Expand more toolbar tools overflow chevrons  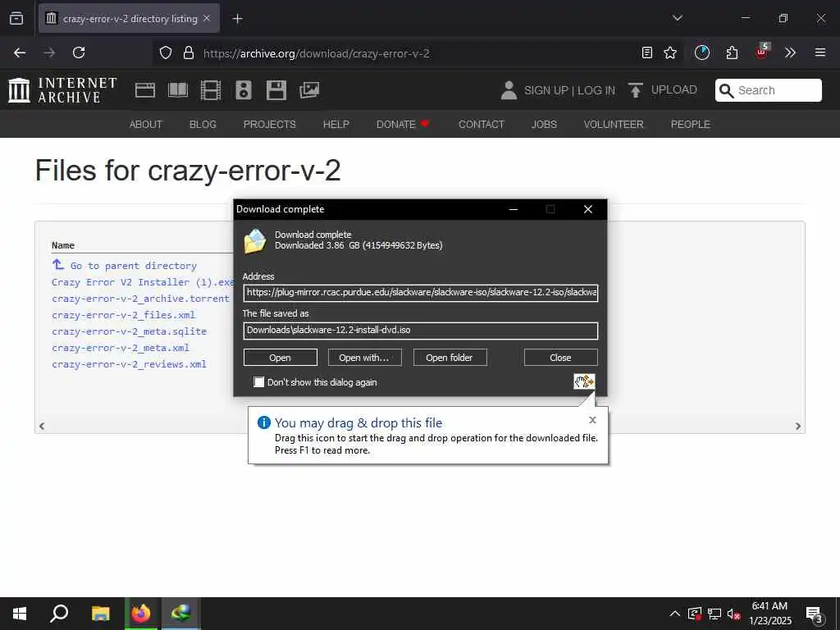tap(790, 52)
